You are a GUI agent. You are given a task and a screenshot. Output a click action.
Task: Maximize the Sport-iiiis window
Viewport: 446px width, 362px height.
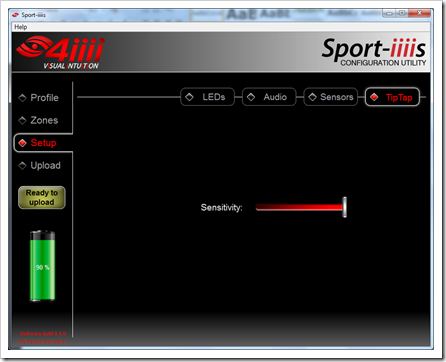402,13
